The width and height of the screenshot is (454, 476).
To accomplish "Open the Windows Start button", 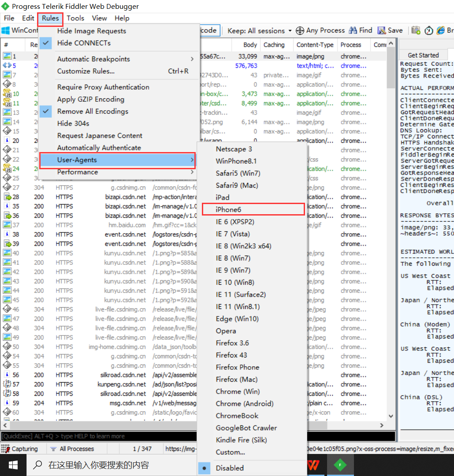I will [x=13, y=465].
